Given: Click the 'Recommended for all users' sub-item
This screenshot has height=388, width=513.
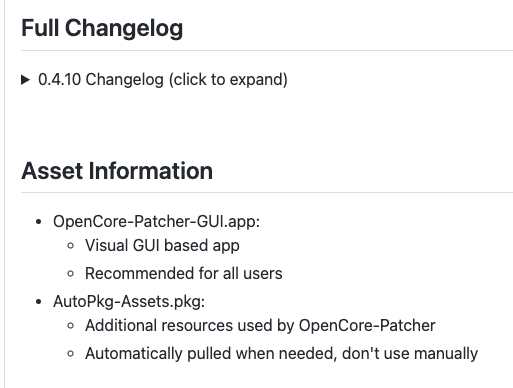Looking at the screenshot, I should tap(184, 274).
